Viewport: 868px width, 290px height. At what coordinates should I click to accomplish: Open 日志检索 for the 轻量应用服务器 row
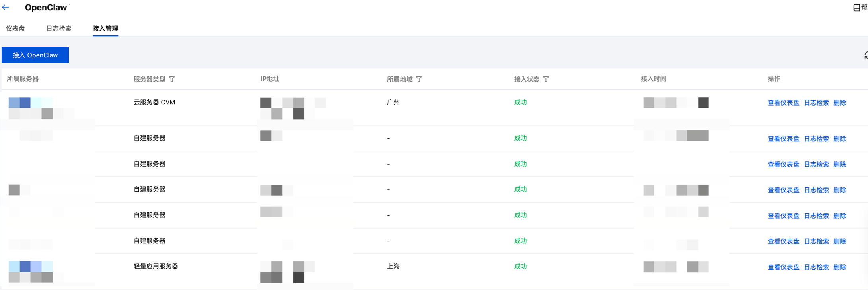click(x=816, y=267)
